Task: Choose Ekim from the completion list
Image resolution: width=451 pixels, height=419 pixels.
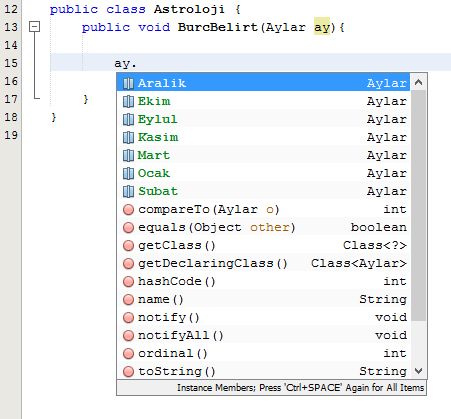Action: (264, 101)
